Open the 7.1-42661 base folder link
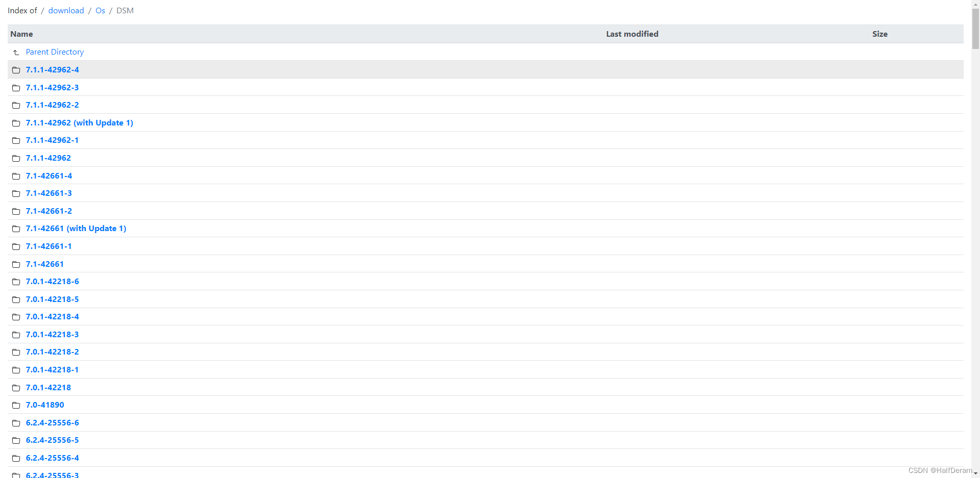980x478 pixels. click(x=45, y=264)
